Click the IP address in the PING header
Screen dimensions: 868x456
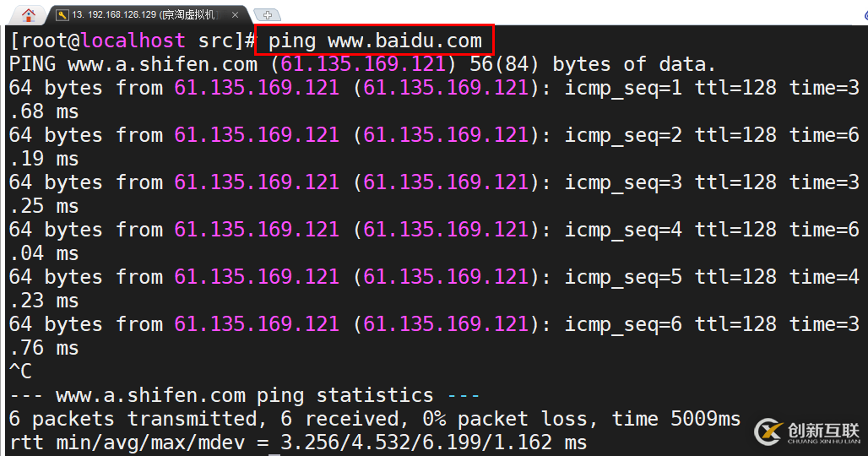(363, 64)
